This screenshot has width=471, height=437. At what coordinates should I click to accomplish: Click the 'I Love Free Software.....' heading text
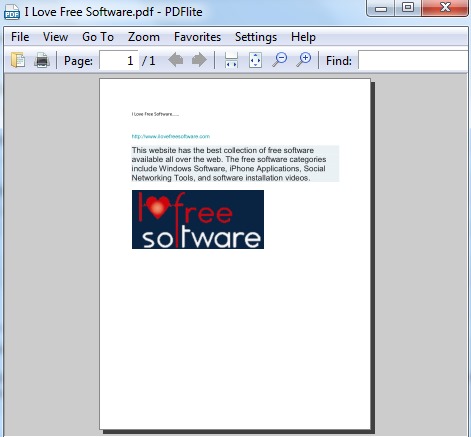pyautogui.click(x=155, y=114)
